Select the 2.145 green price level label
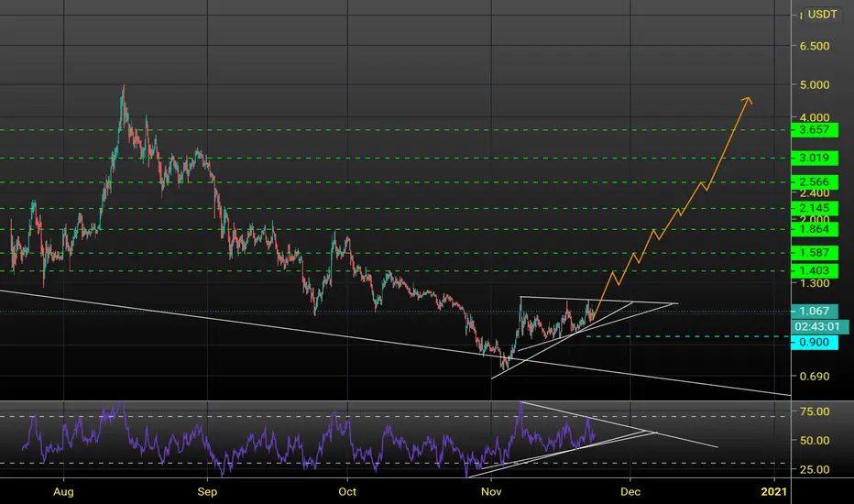The width and height of the screenshot is (854, 504). [815, 208]
